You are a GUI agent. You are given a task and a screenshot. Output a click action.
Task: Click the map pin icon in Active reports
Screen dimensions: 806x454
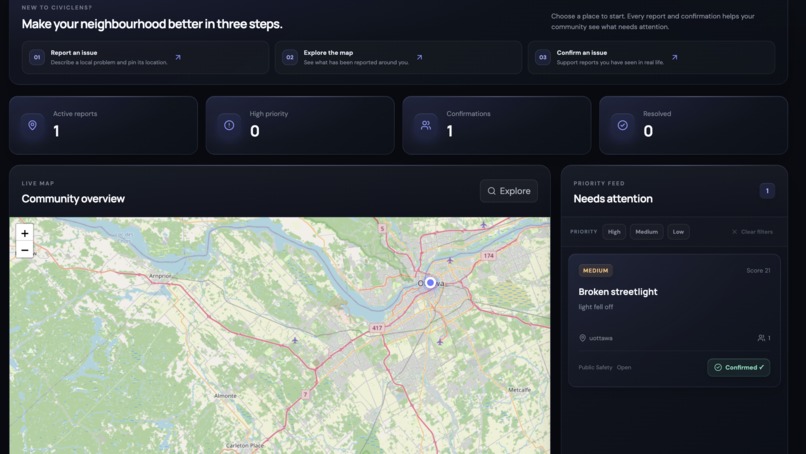32,125
